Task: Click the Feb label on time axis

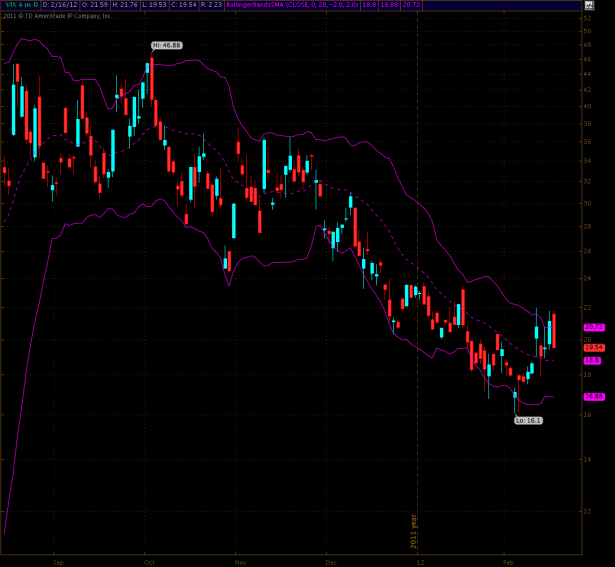Action: [507, 561]
